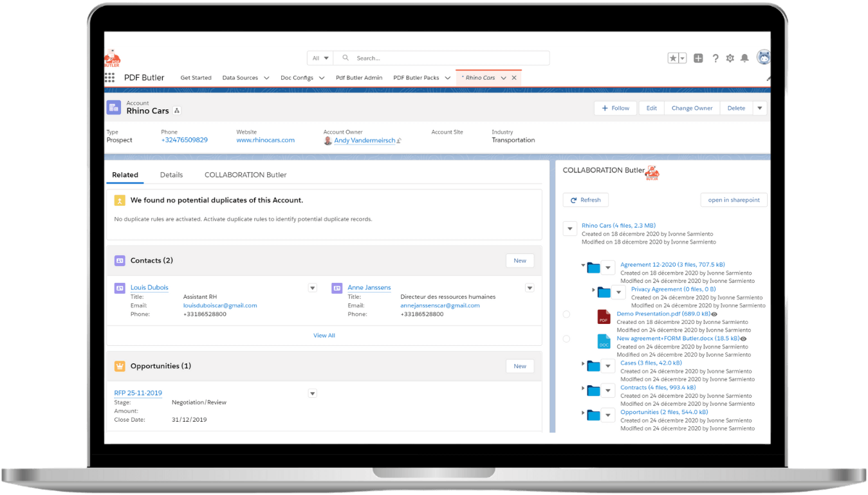The height and width of the screenshot is (495, 868).
Task: Expand the Cases folder triangle
Action: (x=583, y=364)
